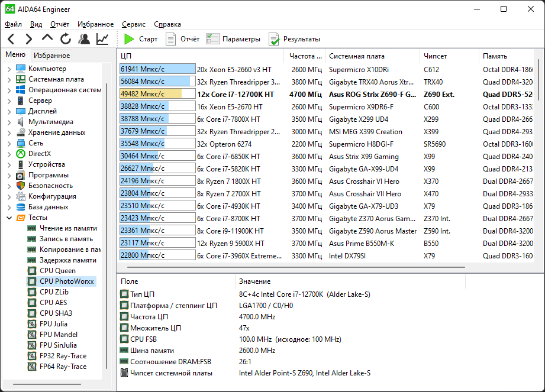Click the results list horizontal scrollbar
The height and width of the screenshot is (392, 545).
[x=296, y=267]
